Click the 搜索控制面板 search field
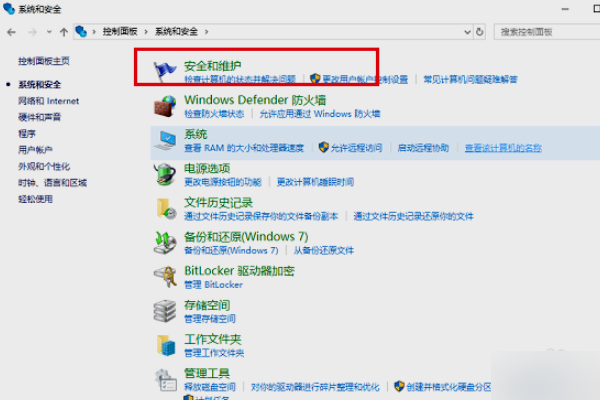This screenshot has width=600, height=400. (x=547, y=32)
